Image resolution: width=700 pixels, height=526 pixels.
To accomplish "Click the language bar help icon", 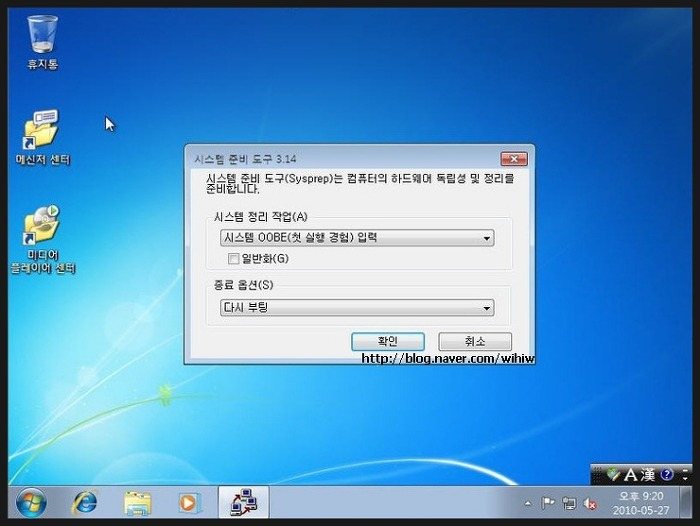I will tap(667, 474).
